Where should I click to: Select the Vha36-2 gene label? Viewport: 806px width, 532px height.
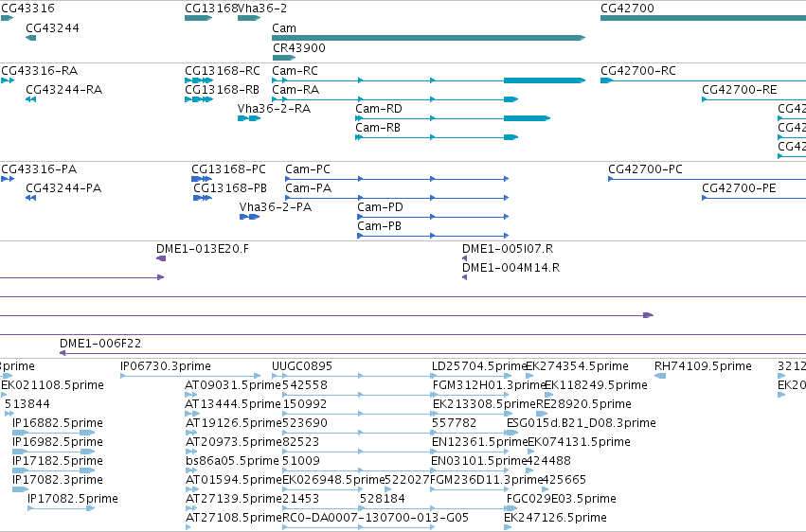(262, 9)
